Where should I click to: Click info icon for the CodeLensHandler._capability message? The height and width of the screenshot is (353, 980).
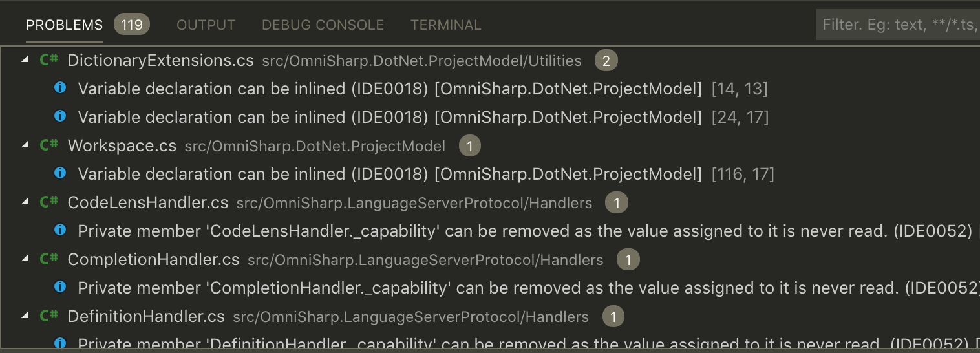point(60,230)
